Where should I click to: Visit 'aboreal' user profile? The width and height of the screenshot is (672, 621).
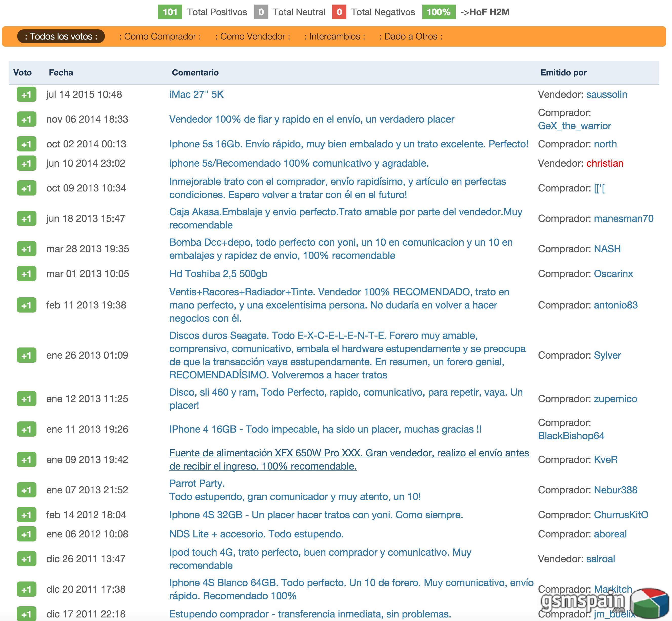[x=610, y=534]
